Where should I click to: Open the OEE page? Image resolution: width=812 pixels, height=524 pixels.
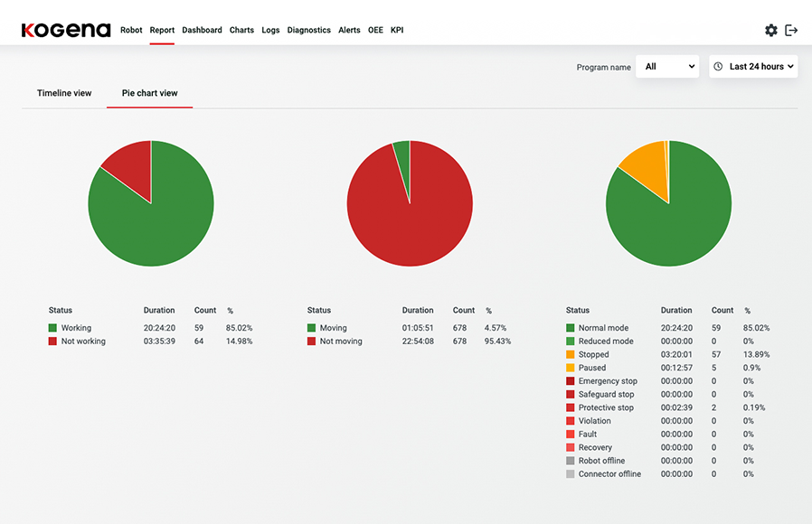click(375, 30)
